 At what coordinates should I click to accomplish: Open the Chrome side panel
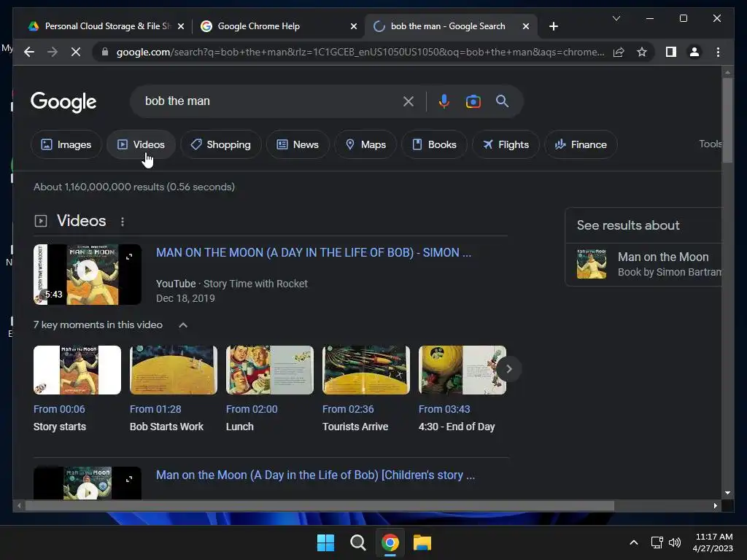click(x=671, y=52)
